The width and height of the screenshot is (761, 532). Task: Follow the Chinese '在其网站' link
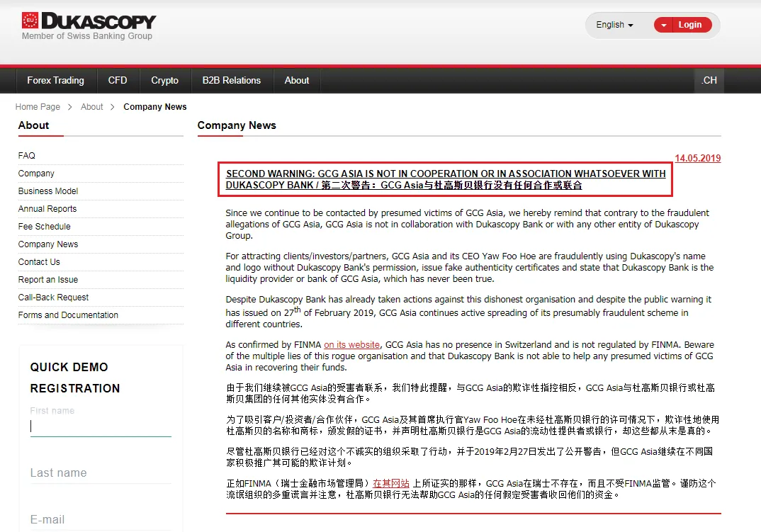pos(390,483)
